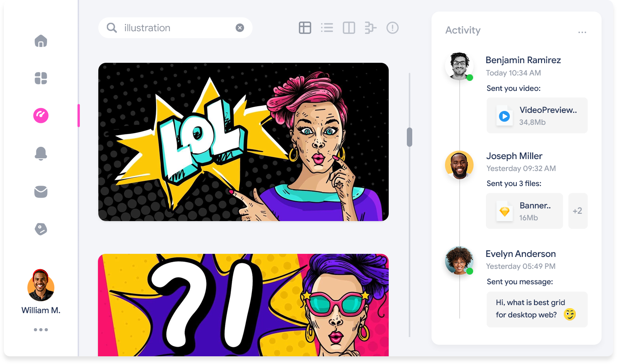Click the vertical scrollbar handle
The width and height of the screenshot is (617, 364).
click(x=410, y=137)
